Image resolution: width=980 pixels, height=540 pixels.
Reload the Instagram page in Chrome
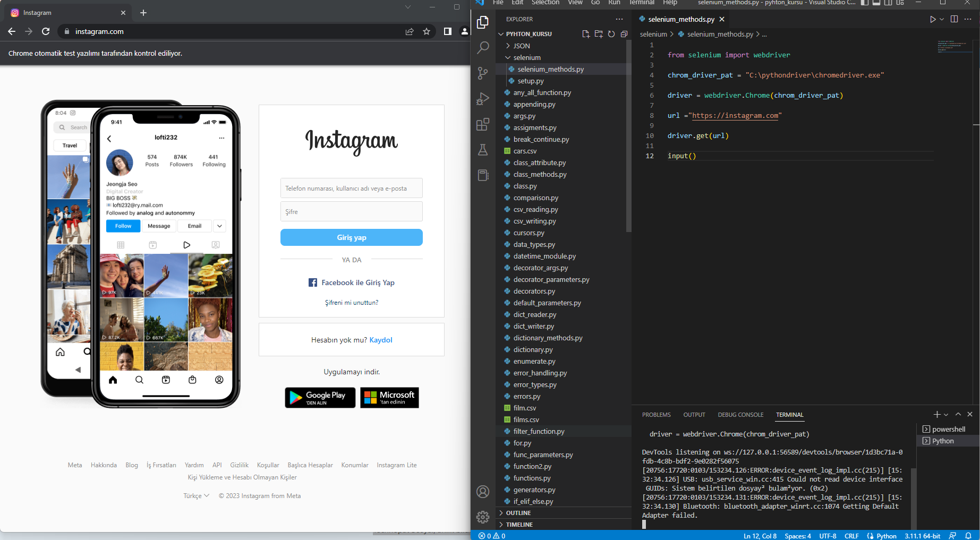click(x=46, y=31)
